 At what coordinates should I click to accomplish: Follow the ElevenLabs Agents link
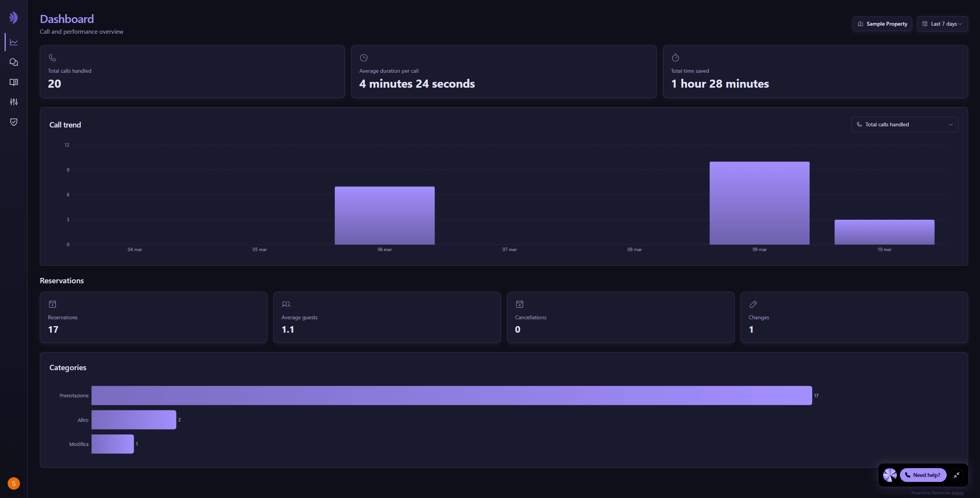[957, 493]
